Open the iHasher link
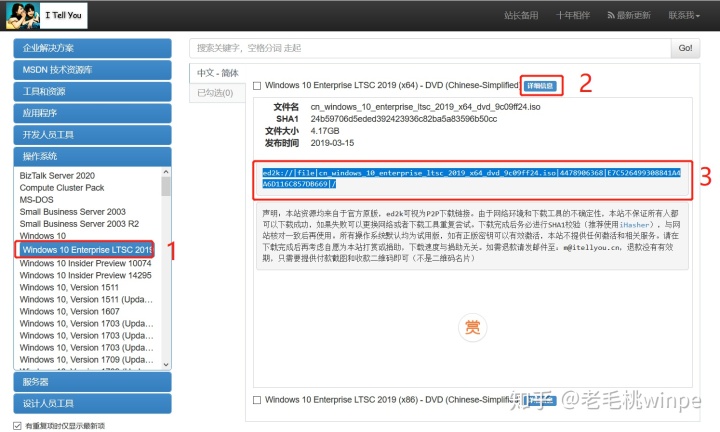720x432 pixels. point(634,225)
